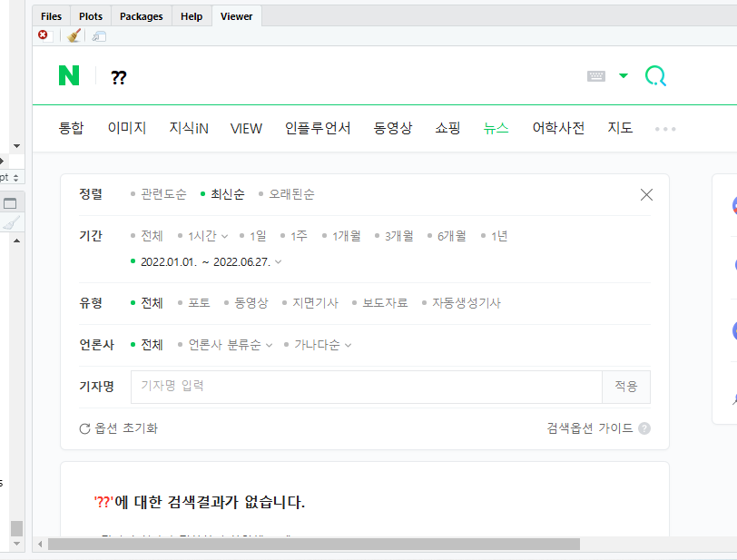Screen dimensions: 737x560
Task: Click the question mark help icon
Action: [x=644, y=428]
